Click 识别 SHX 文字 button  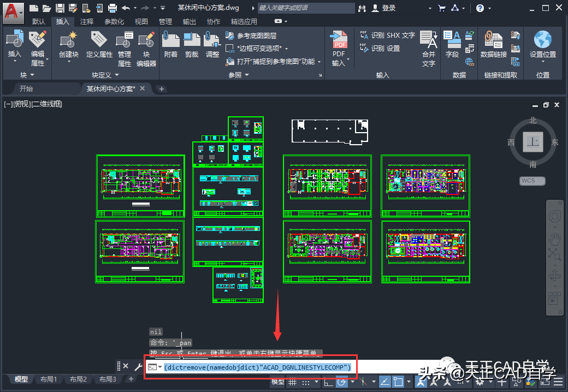(388, 35)
